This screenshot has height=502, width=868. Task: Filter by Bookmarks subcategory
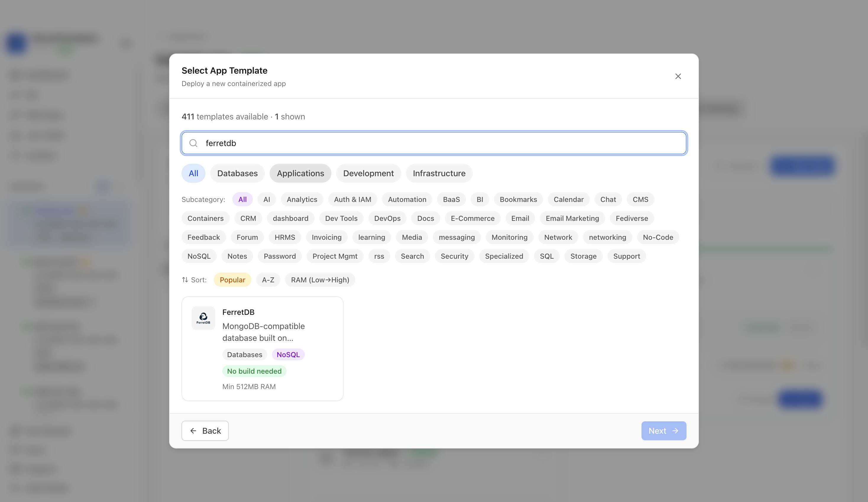pos(518,200)
